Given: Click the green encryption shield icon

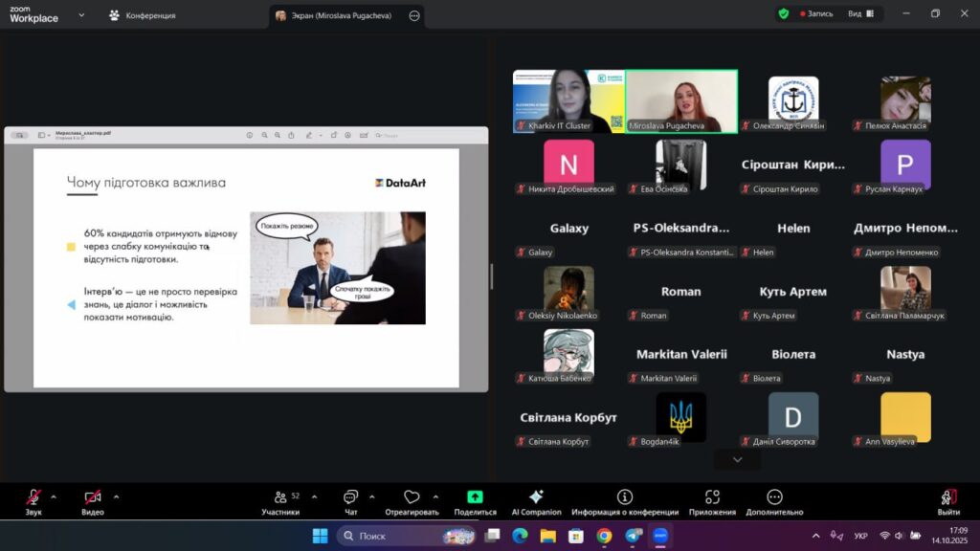Looking at the screenshot, I should 784,14.
